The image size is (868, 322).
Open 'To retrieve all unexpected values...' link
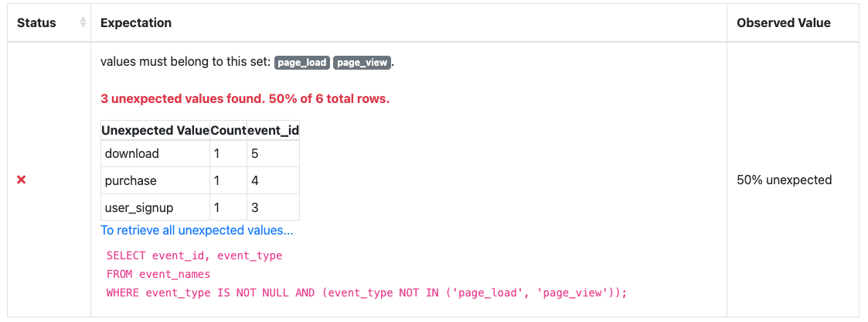click(x=197, y=231)
